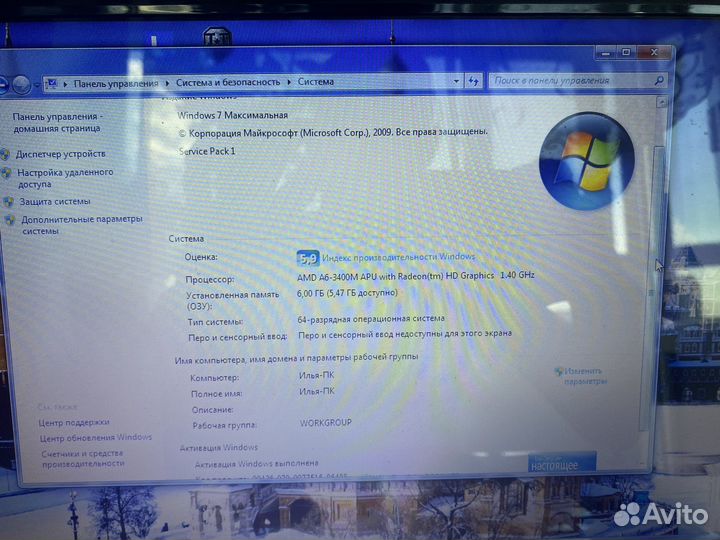The image size is (720, 540).
Task: Click shield icon next to Диспетчер устройств
Action: click(6, 154)
